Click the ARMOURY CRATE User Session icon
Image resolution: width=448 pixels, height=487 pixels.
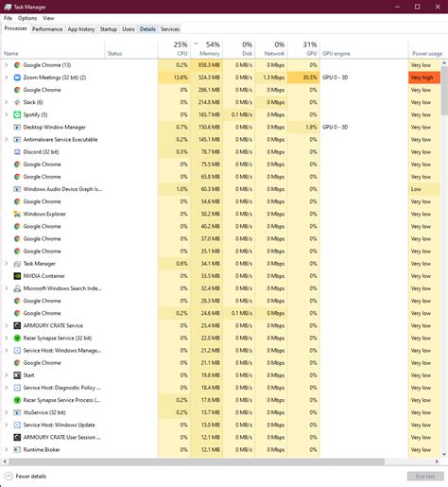(17, 437)
